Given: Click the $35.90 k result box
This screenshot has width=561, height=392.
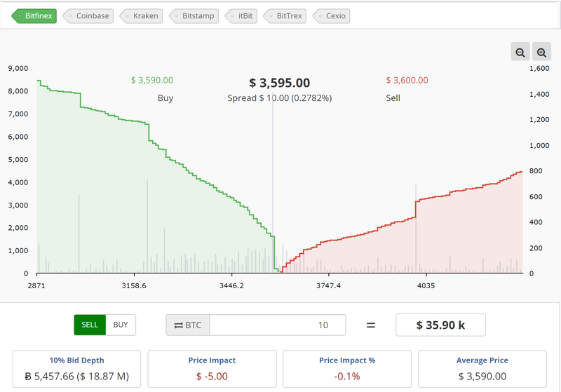Looking at the screenshot, I should (440, 325).
